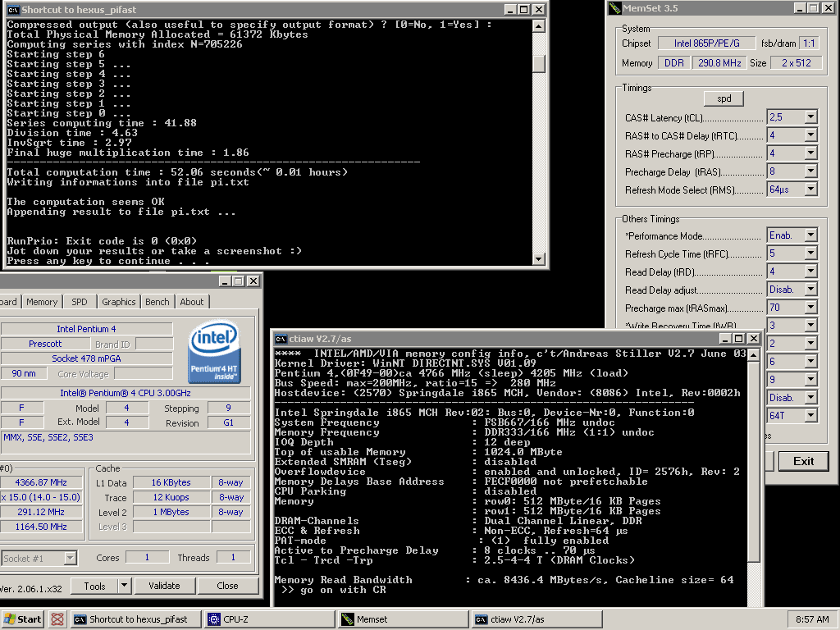
Task: Click the red icon next to Start
Action: 57,619
